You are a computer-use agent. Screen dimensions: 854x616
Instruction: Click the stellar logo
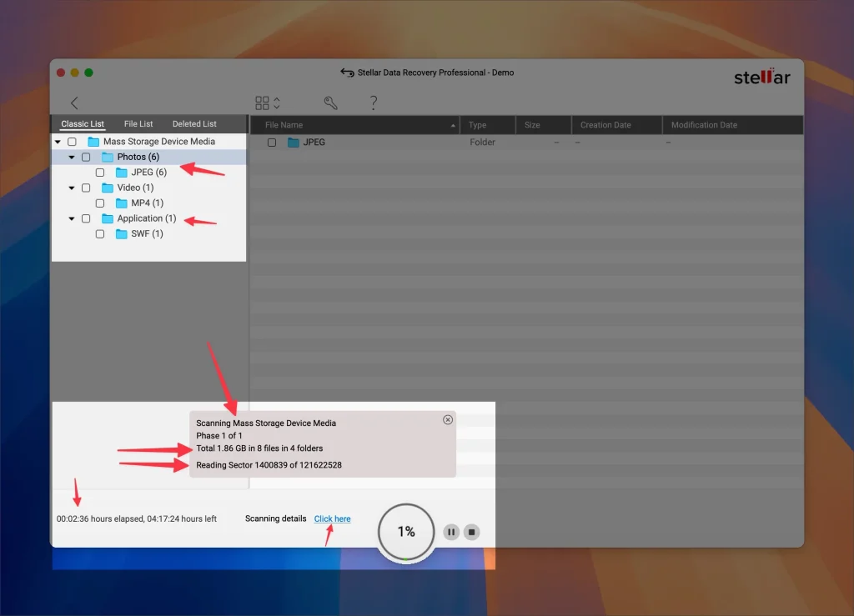(761, 77)
